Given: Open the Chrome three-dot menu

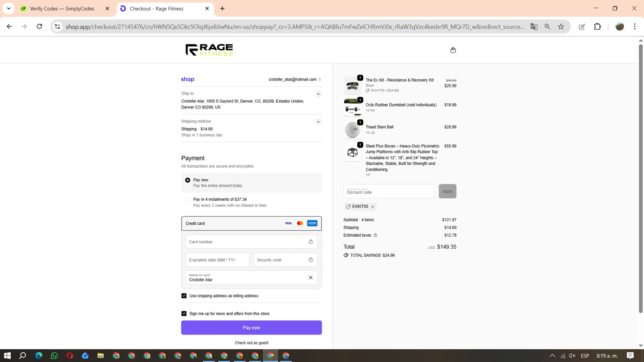Looking at the screenshot, I should 635,27.
